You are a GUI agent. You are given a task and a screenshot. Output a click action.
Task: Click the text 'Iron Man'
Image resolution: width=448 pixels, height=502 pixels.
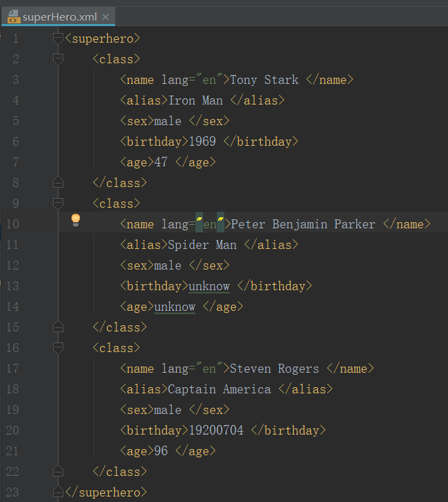pos(195,100)
